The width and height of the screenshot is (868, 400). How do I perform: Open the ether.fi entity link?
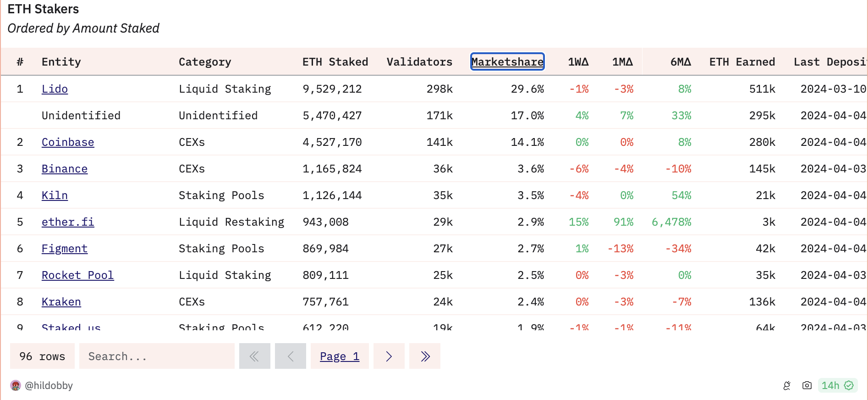point(68,222)
